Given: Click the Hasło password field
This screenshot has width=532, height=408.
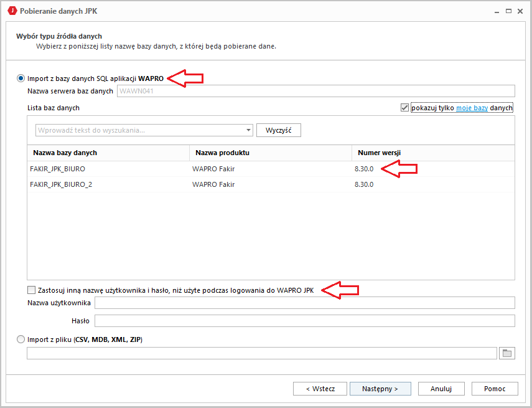Looking at the screenshot, I should (x=304, y=321).
